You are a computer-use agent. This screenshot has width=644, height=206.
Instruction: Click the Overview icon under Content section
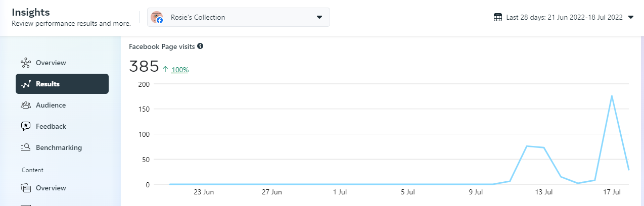[26, 188]
